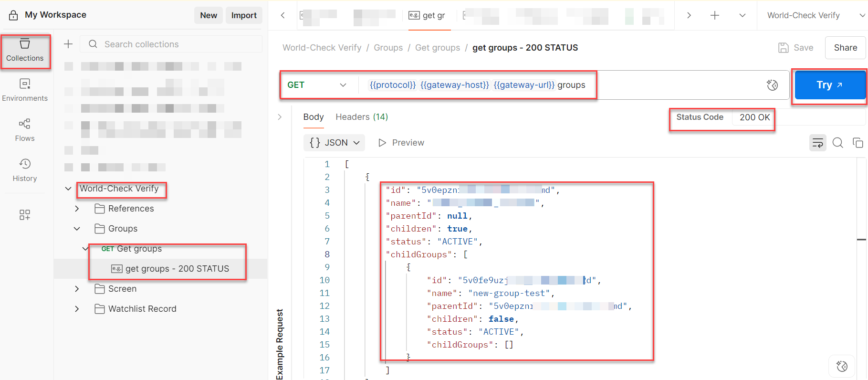This screenshot has height=380, width=868.
Task: Toggle line wrap in response body
Action: (818, 143)
